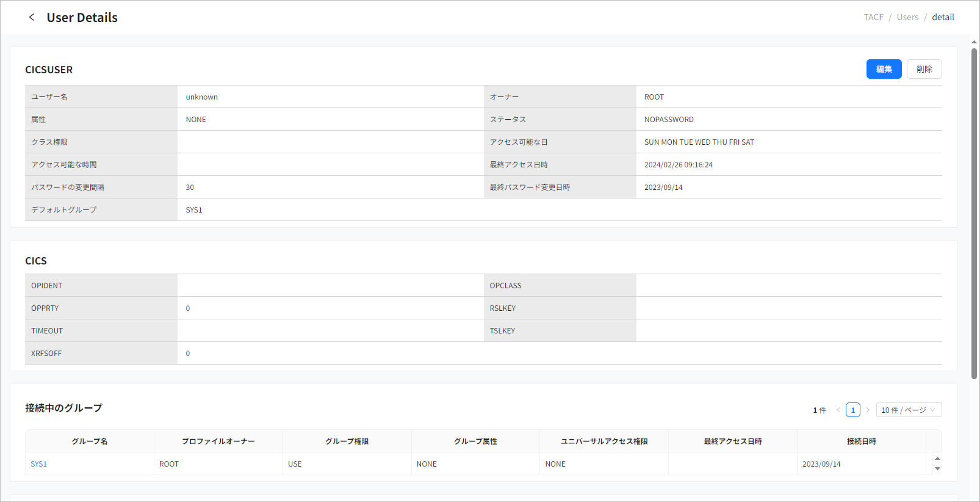
Task: Click the page vertical scrollbar thumb
Action: click(974, 214)
